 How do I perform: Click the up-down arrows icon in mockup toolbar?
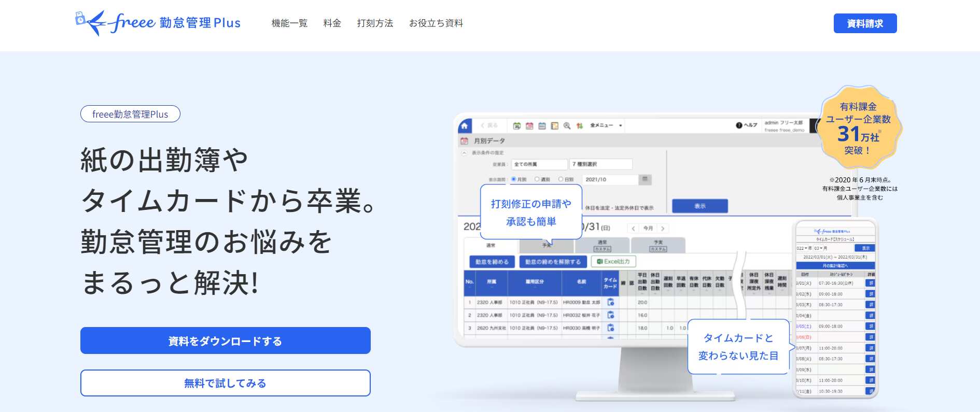coord(579,125)
